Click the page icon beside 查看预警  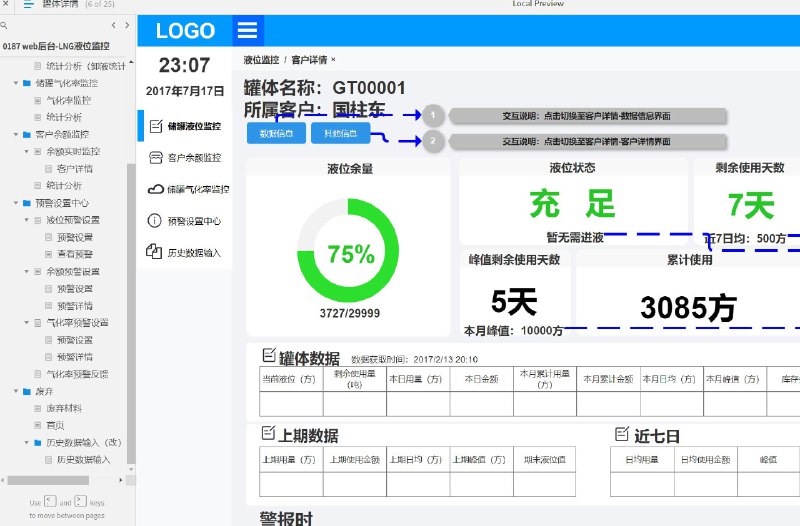48,254
